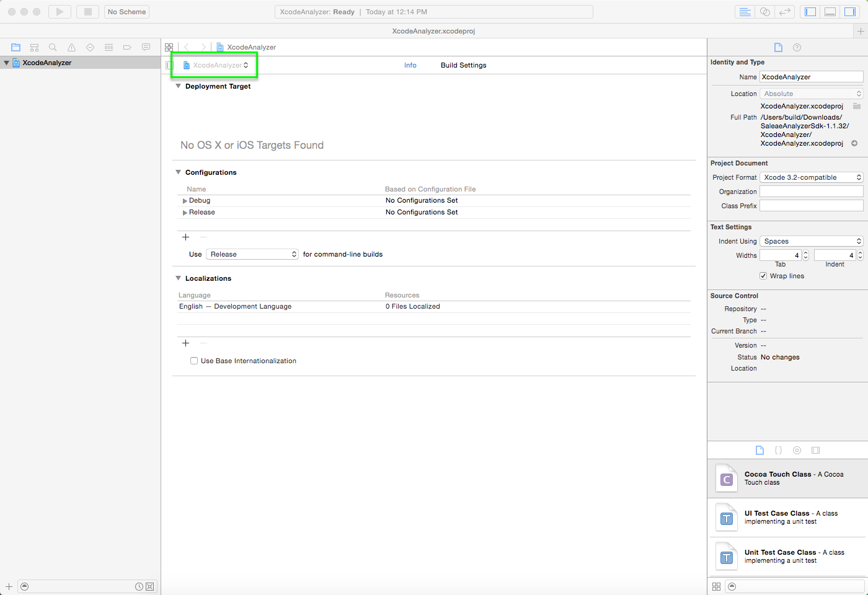Open the Indent Using Spaces dropdown
Image resolution: width=868 pixels, height=595 pixels.
(x=811, y=241)
